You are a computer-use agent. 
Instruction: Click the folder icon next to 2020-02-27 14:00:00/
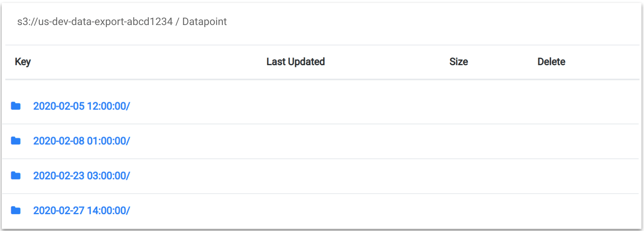[15, 210]
